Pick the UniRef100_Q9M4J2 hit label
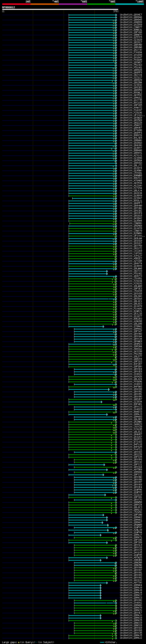146x644 pixels. pos(131,638)
